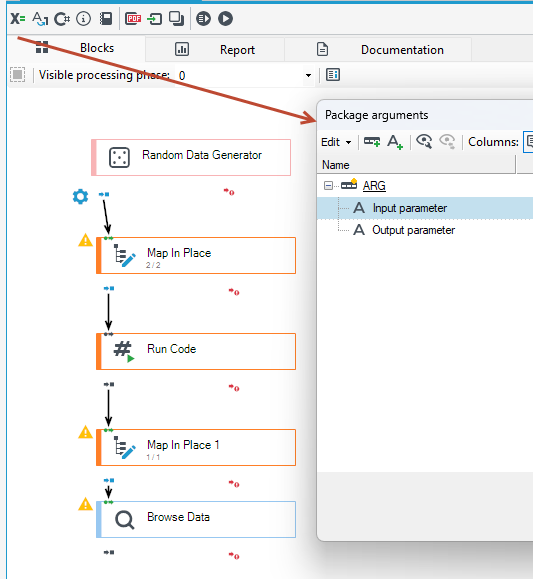Click the X= variables icon in toolbar
This screenshot has width=533, height=579.
click(x=17, y=18)
